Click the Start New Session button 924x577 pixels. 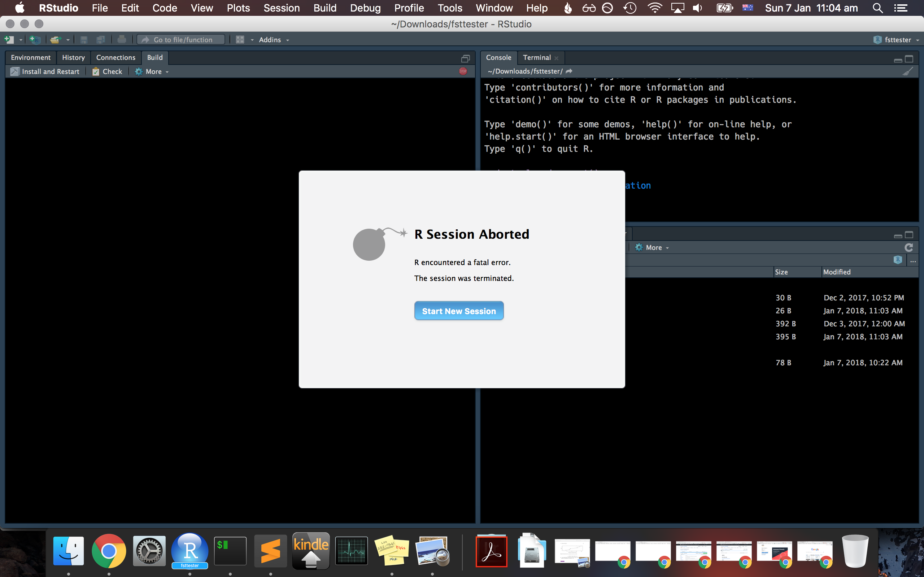point(459,310)
